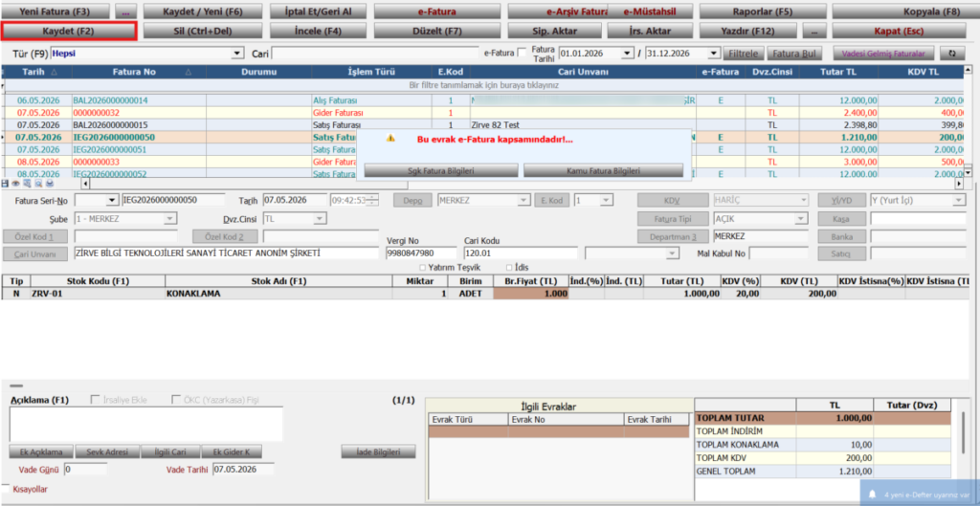Toggle the Kısayollar checkbox
The image size is (980, 506).
[7, 489]
